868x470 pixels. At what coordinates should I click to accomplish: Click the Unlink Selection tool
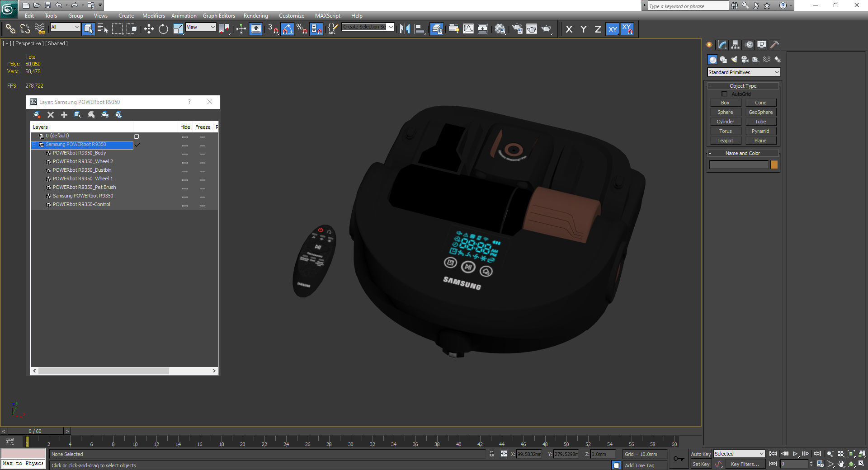pos(25,29)
